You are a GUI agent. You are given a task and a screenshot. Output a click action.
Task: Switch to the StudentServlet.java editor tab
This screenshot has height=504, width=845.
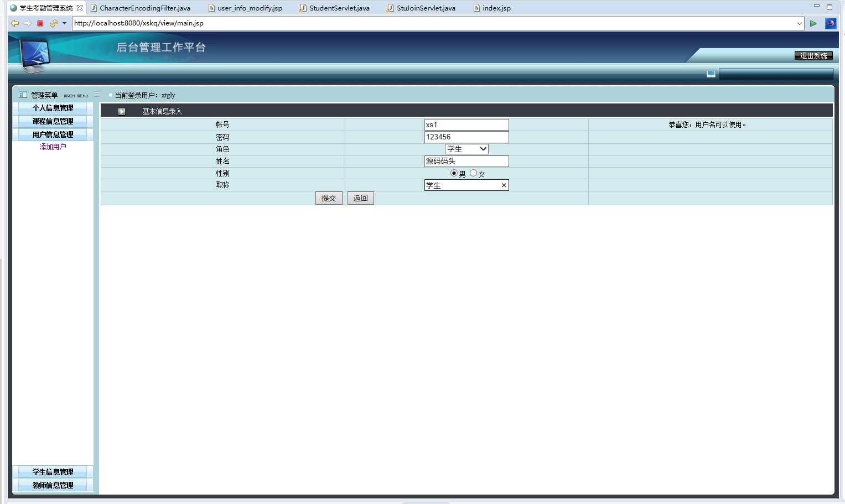(x=339, y=8)
